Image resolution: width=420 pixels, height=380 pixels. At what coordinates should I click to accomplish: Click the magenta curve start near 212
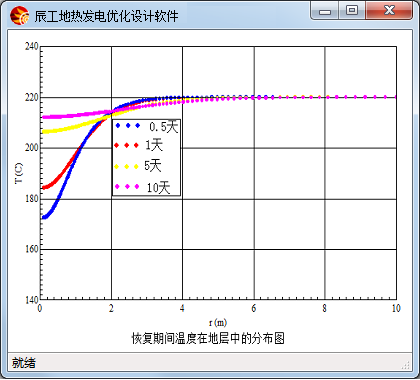pos(43,117)
